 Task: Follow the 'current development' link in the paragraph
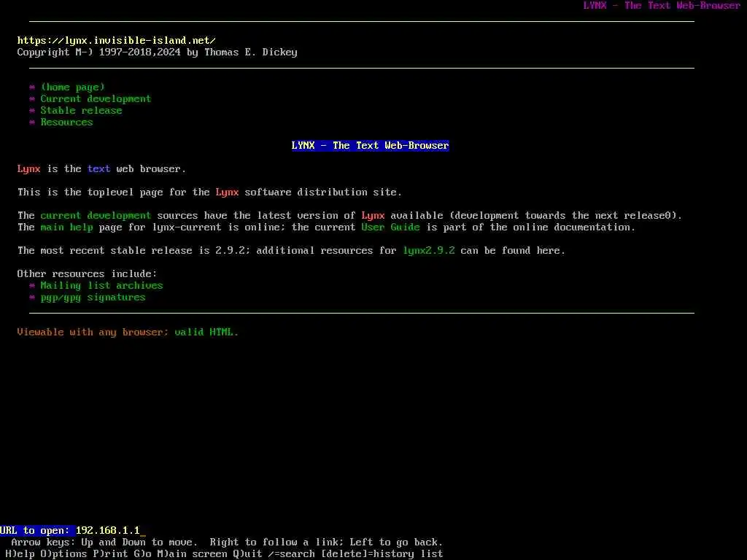(96, 215)
